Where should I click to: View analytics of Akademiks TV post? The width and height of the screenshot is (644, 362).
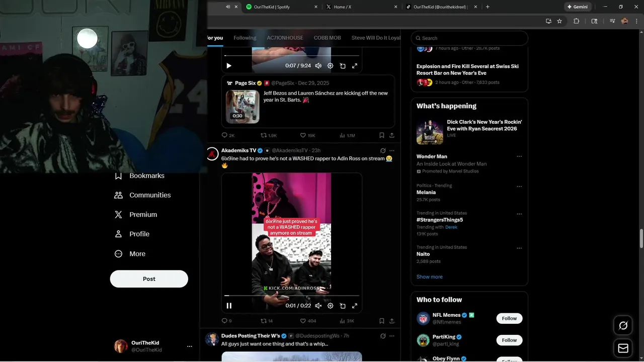pyautogui.click(x=347, y=321)
